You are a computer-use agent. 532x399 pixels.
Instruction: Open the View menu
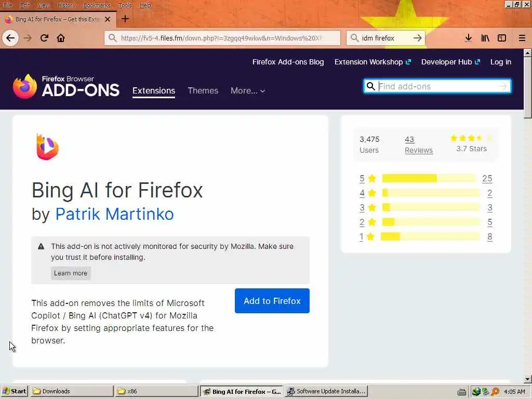point(44,5)
